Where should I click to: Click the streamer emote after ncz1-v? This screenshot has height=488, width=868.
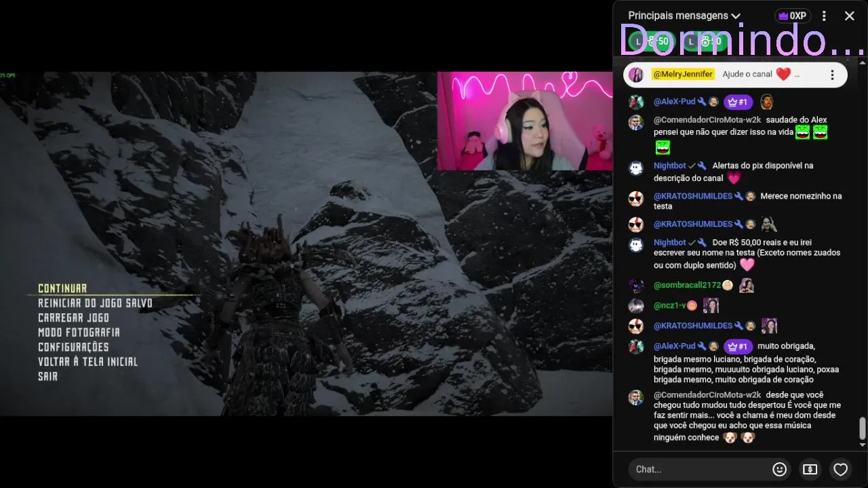(711, 306)
